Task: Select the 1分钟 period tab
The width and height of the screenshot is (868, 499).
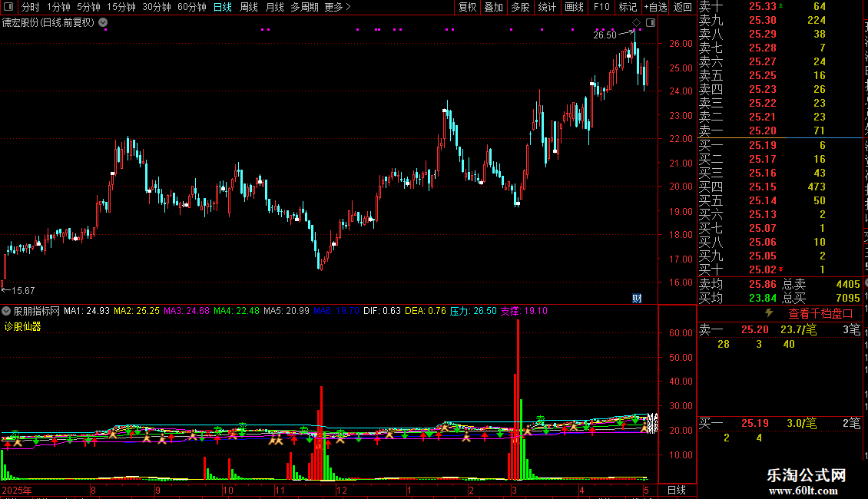Action: tap(58, 7)
